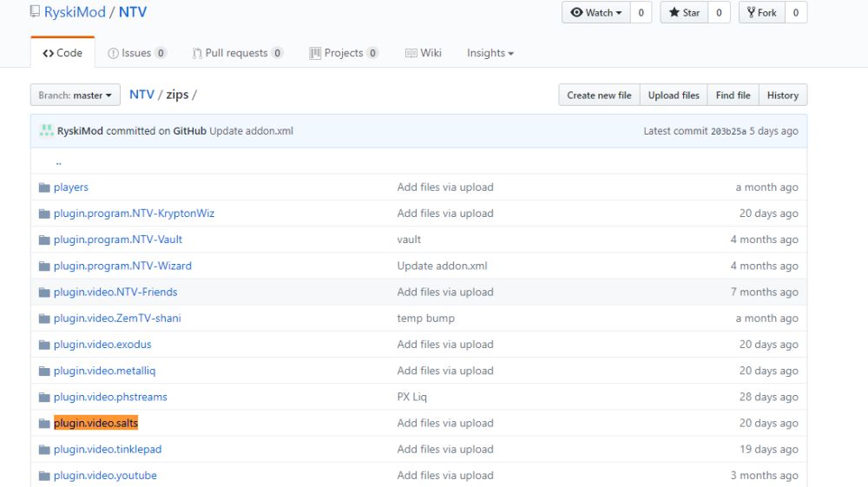Expand the Insights dropdown tab
The height and width of the screenshot is (487, 868).
490,53
